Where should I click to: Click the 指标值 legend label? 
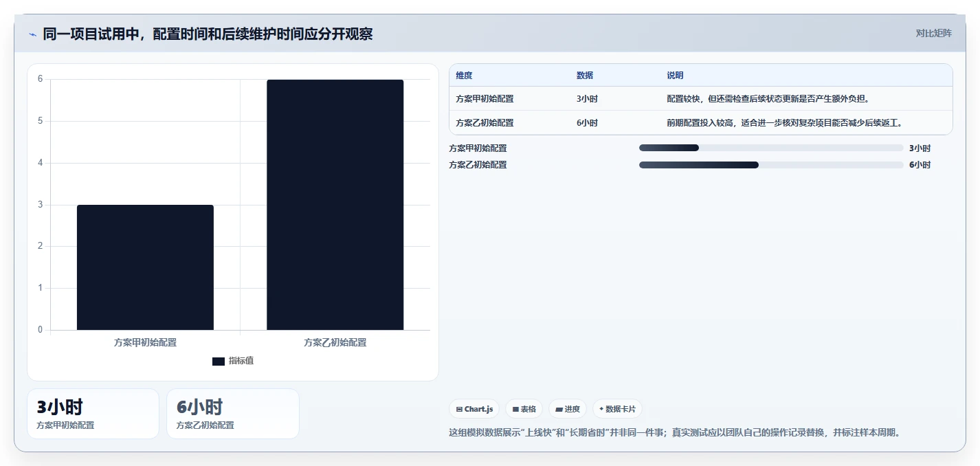point(241,361)
